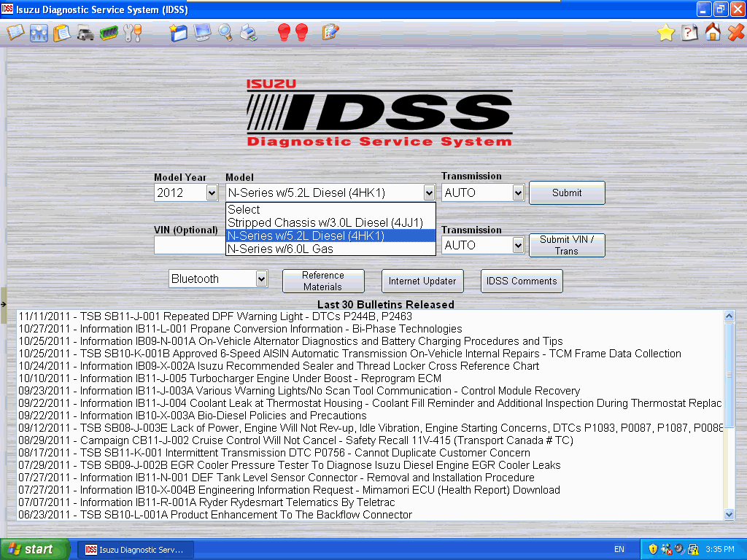747x560 pixels.
Task: Click the Windows start button
Action: click(x=34, y=549)
